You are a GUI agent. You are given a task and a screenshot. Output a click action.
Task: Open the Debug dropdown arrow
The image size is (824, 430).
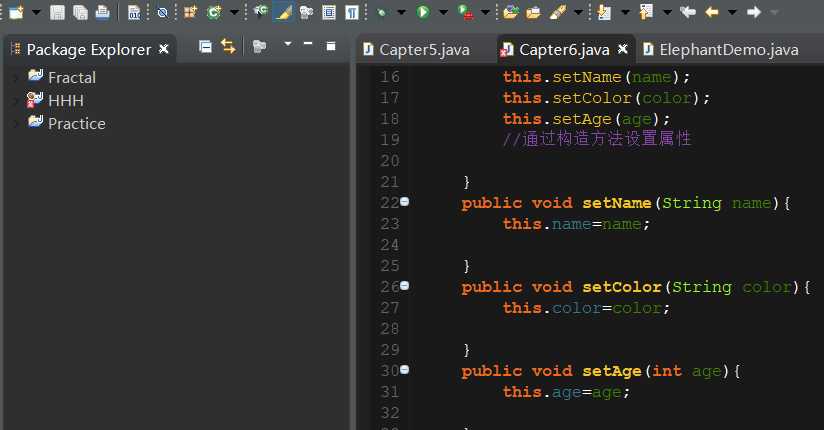coord(401,12)
